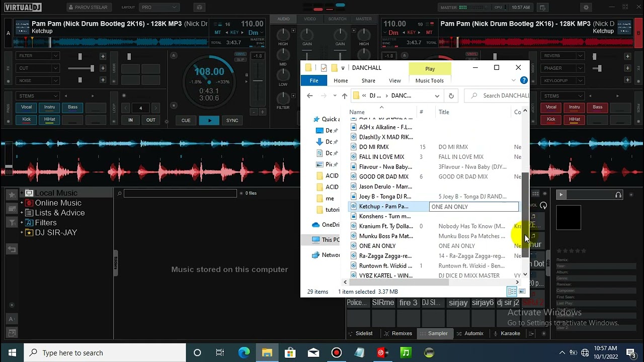Open the clock recorder icon in header

543,8
